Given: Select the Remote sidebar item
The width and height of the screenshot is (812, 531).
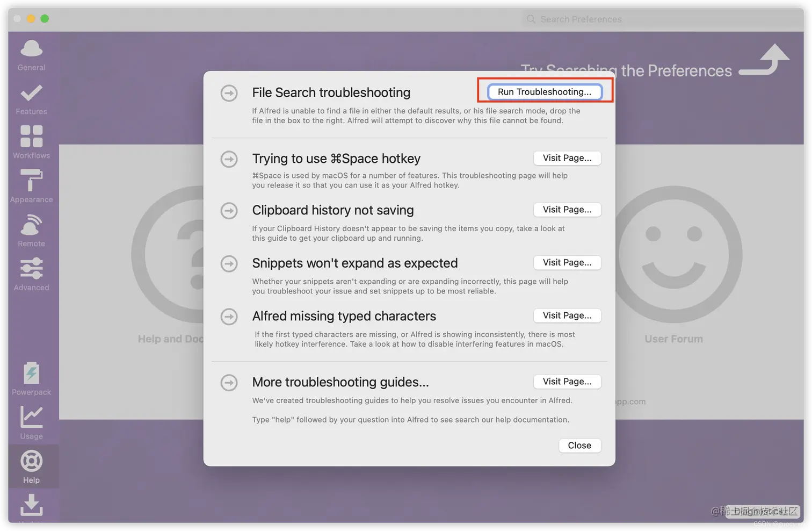Looking at the screenshot, I should pyautogui.click(x=31, y=231).
